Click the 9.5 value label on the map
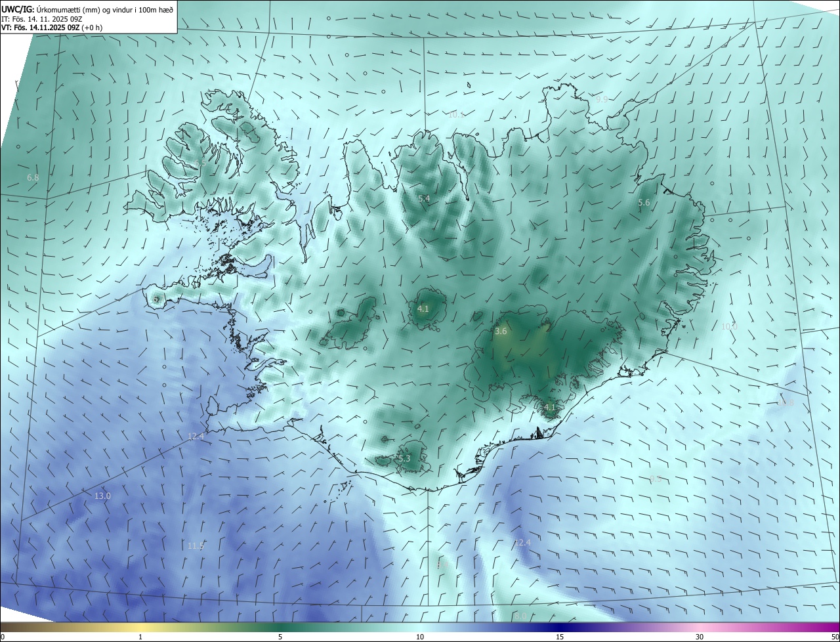 [x=656, y=479]
